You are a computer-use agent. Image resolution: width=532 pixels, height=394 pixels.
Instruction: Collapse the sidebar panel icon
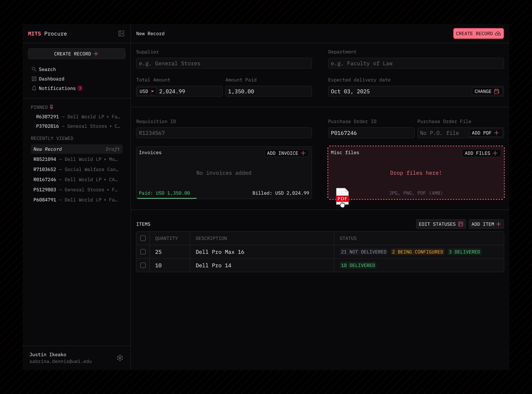[x=121, y=34]
